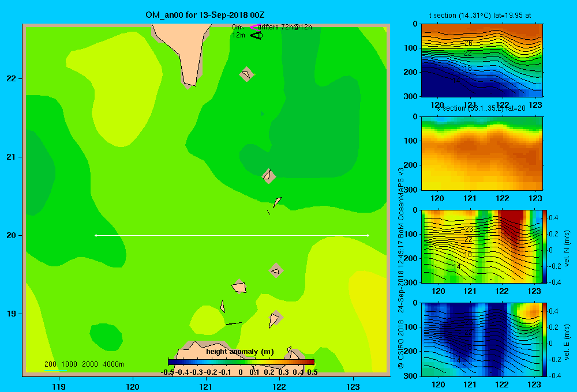This screenshot has width=577, height=392.
Task: Click the vel. E velocity color scale
Action: coord(545,340)
